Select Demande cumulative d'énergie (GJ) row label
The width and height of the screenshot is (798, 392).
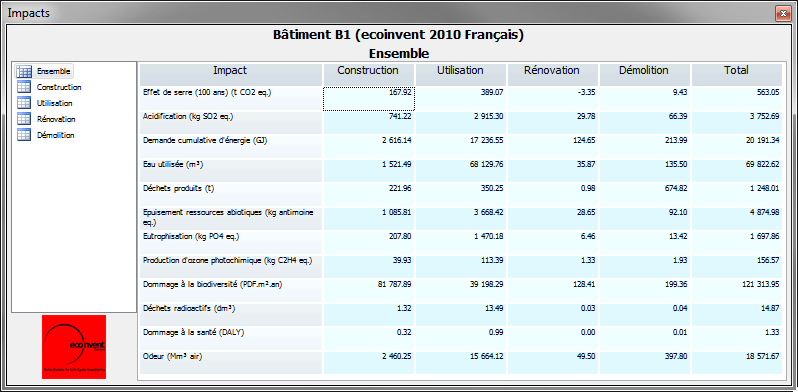204,141
